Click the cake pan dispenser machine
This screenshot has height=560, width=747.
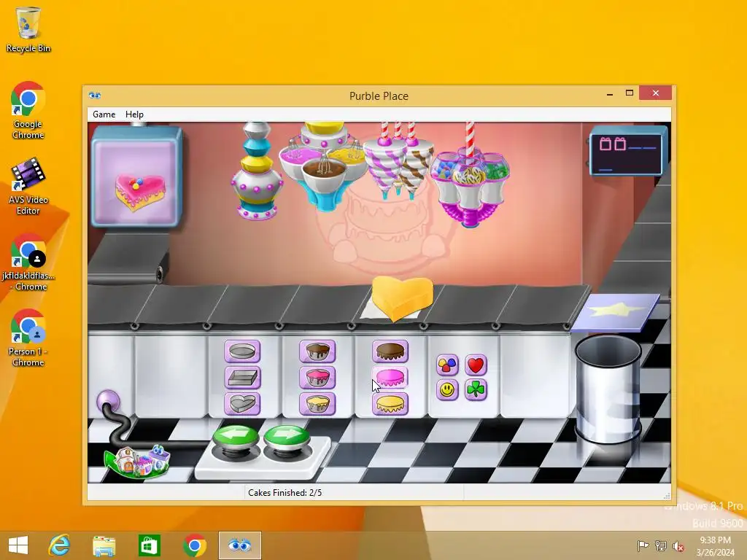click(257, 171)
